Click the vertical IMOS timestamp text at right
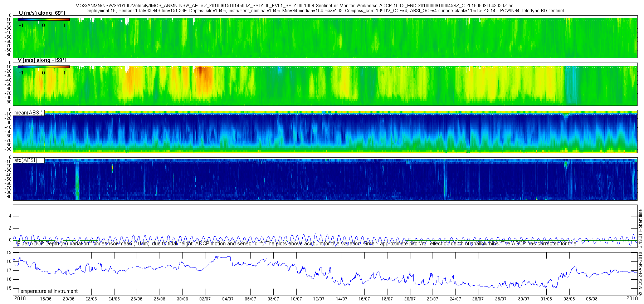Viewport: 644px width, 304px height. [x=640, y=252]
